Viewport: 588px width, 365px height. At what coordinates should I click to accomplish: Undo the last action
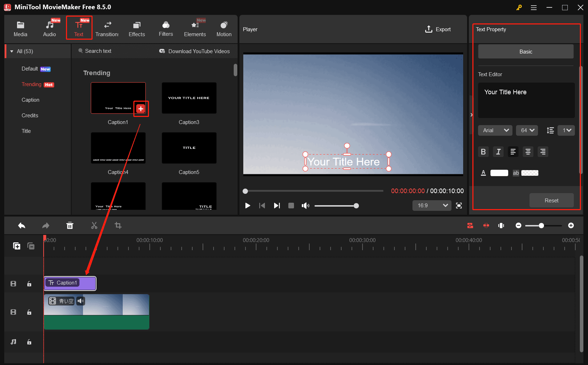(21, 225)
